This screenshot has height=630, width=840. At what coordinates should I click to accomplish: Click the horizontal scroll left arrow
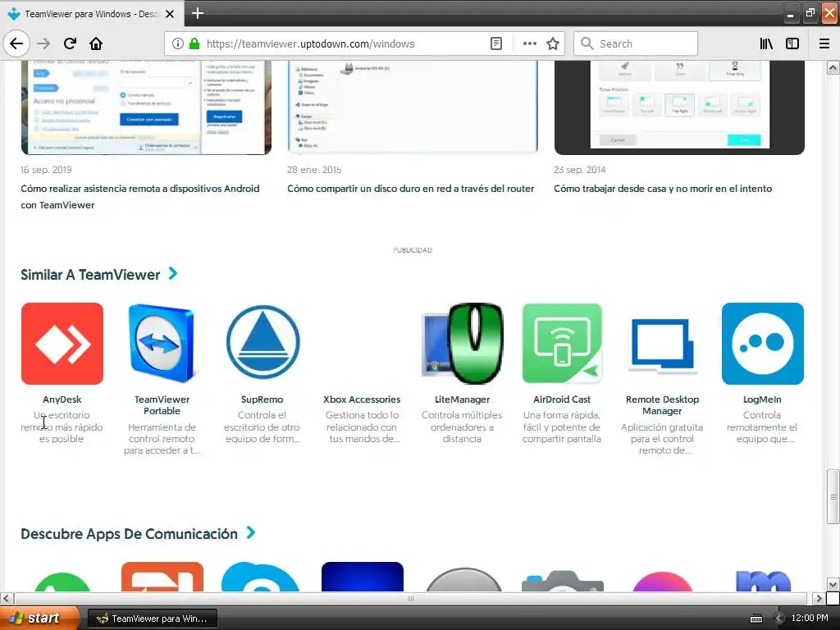[x=7, y=598]
